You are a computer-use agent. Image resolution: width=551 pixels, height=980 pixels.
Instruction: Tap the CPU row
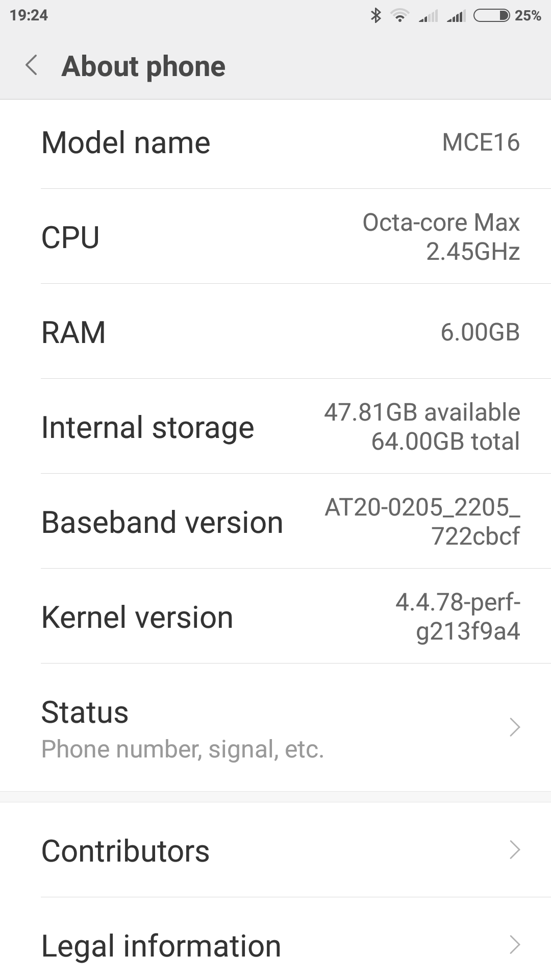tap(275, 237)
